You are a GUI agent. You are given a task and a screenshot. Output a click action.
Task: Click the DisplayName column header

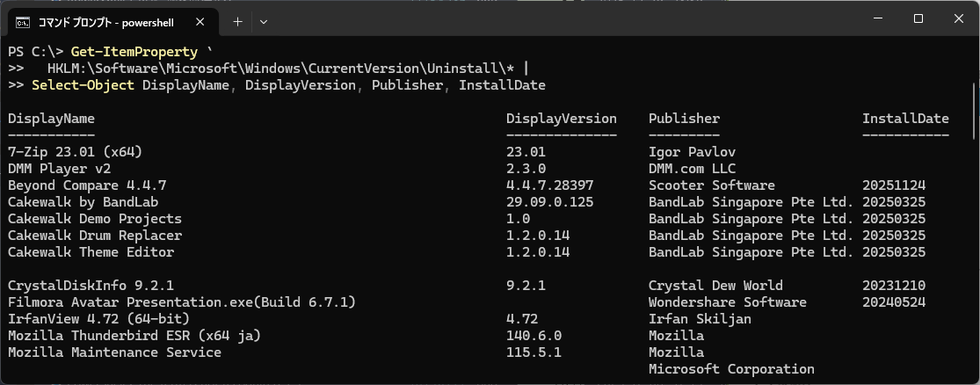click(x=51, y=119)
